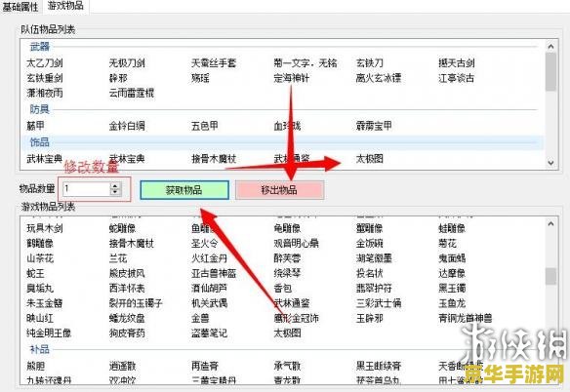This screenshot has width=570, height=392.
Task: Focus the 物品数量 input field
Action: tap(87, 188)
